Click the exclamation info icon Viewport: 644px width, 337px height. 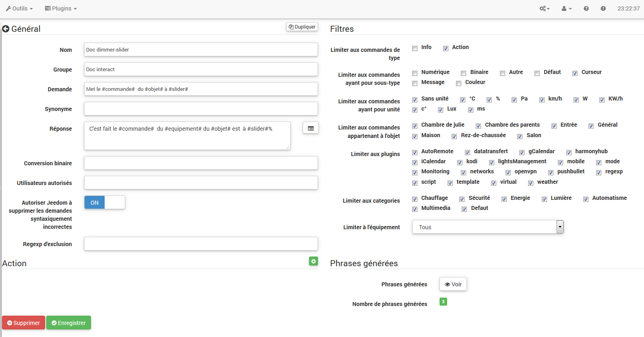(x=603, y=8)
